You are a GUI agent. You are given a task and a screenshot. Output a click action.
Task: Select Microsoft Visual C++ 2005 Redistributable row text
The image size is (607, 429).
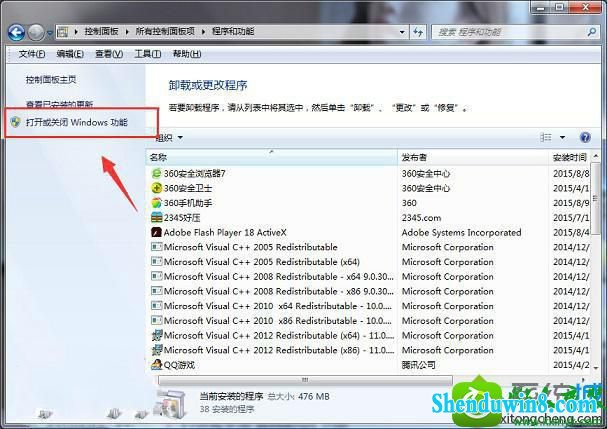pos(250,247)
